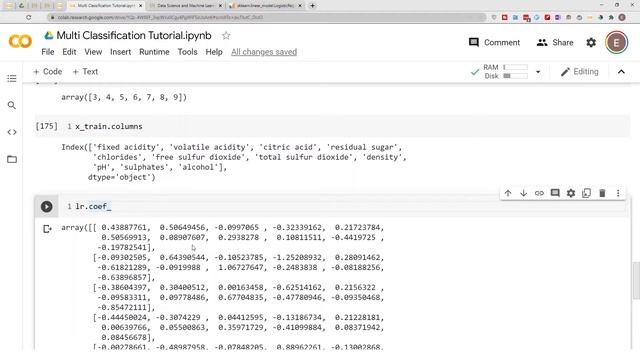Viewport: 640px width, 360px height.
Task: Open the account avatar menu
Action: click(616, 42)
